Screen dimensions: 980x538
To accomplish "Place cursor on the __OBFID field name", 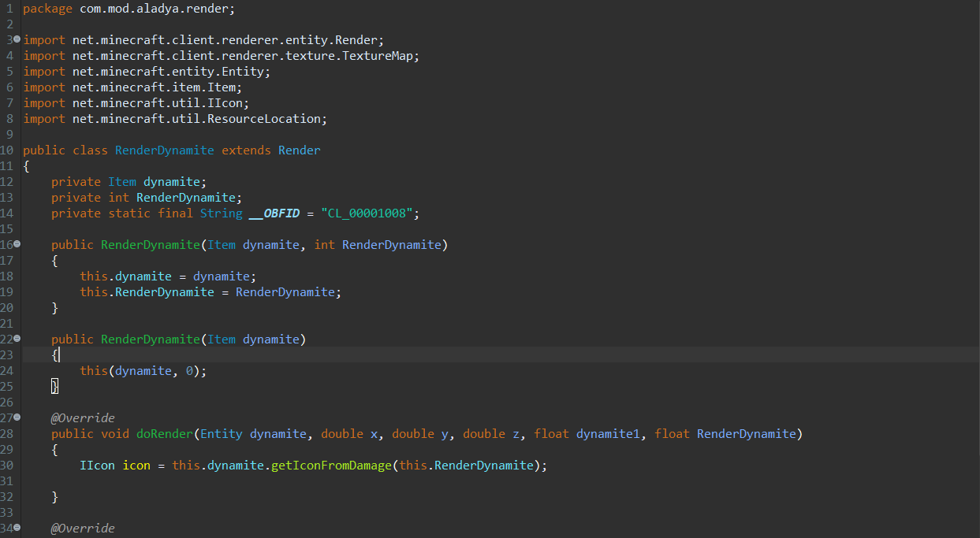I will (274, 213).
